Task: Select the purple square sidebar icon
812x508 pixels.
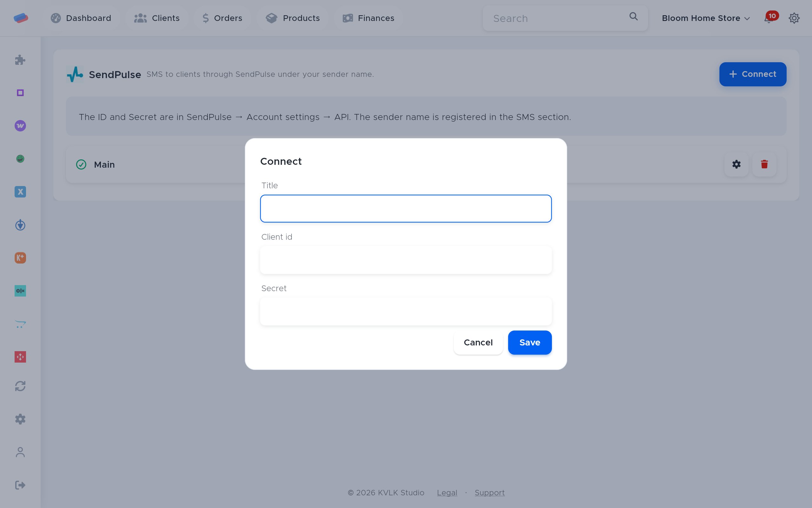Action: pos(20,93)
